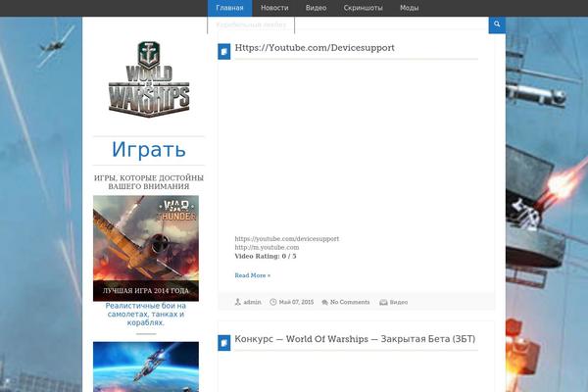
Task: Open the Https://Youtube.com/Devicesupport post title
Action: click(315, 48)
